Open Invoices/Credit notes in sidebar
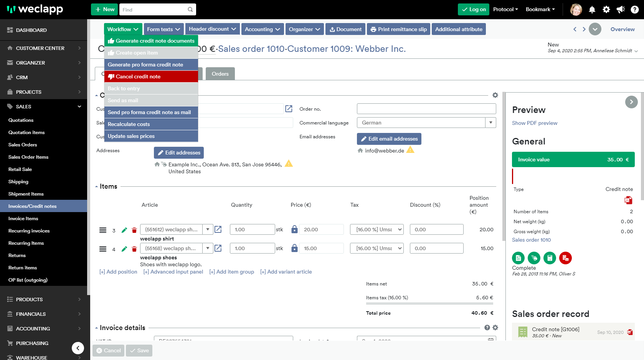The image size is (644, 360). click(44, 206)
